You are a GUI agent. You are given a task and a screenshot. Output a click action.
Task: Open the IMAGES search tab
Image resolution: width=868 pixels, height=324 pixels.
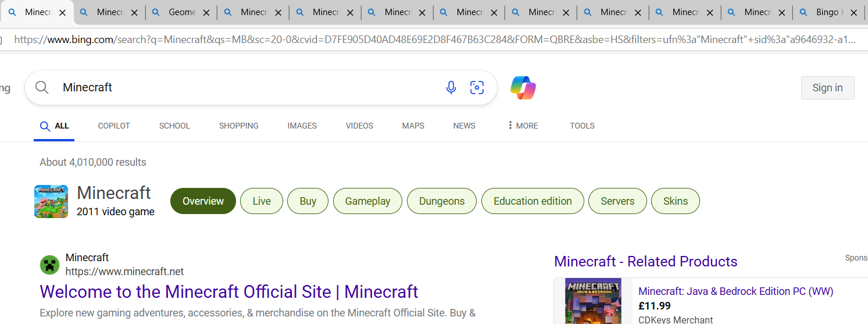(302, 126)
